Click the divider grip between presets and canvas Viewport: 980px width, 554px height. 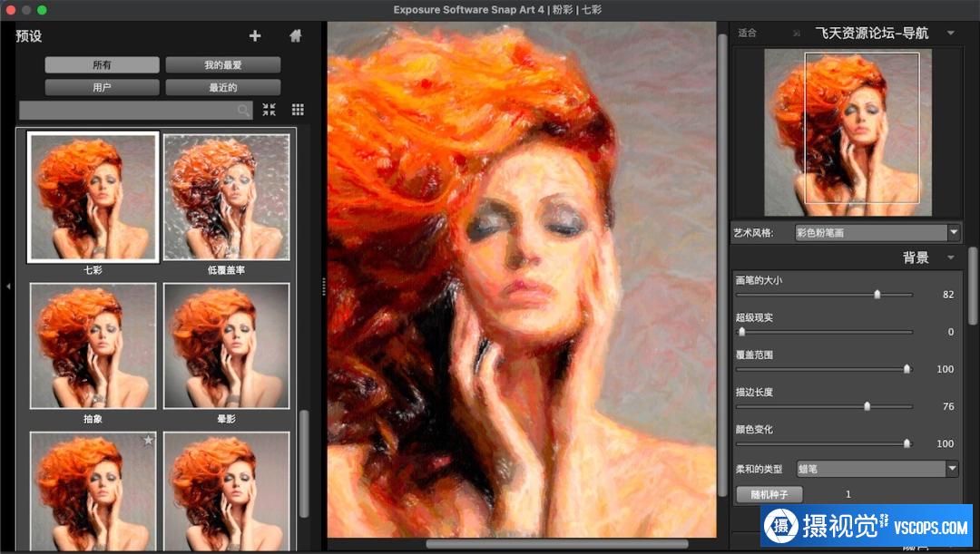point(323,286)
